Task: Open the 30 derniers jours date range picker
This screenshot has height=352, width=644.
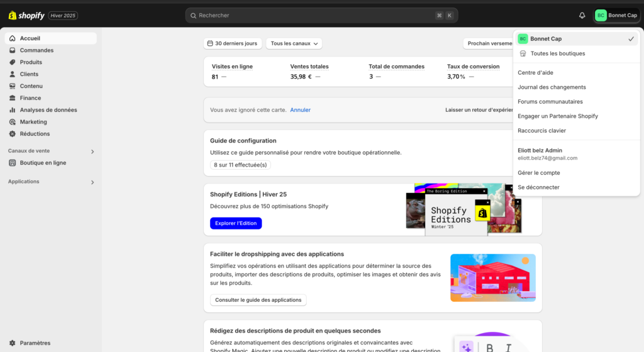Action: 233,43
